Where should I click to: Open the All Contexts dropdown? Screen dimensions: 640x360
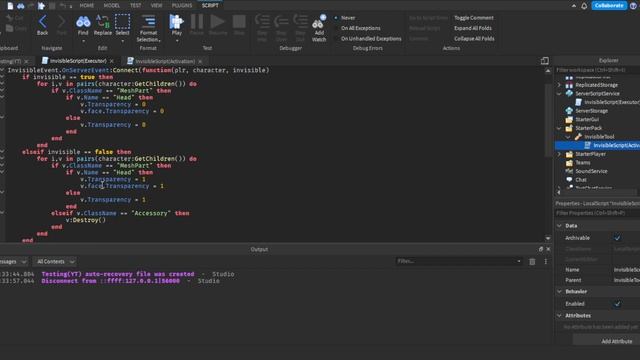click(x=55, y=262)
